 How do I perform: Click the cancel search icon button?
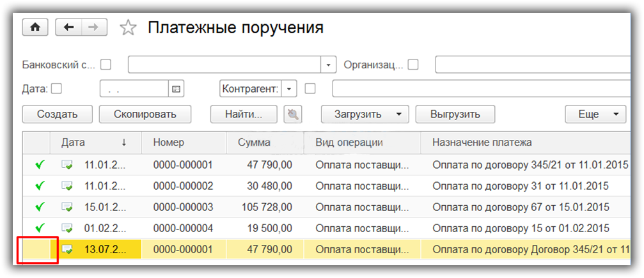click(293, 114)
